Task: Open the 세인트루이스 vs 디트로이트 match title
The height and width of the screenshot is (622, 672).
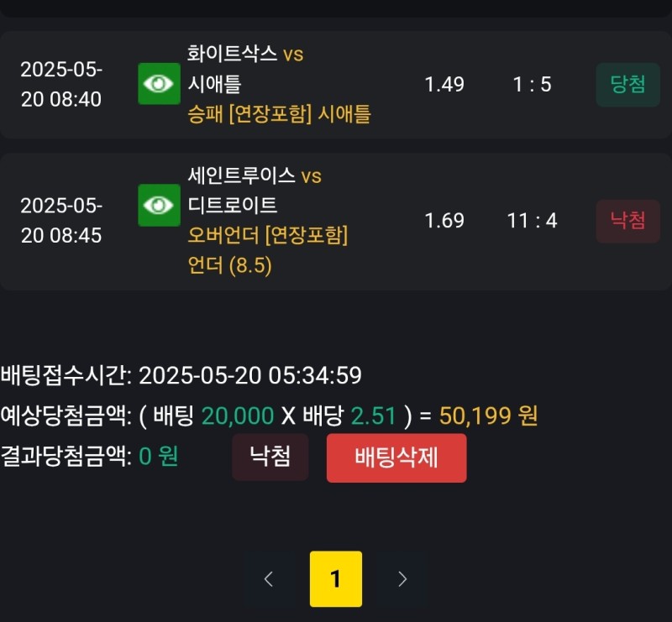Action: coord(255,190)
